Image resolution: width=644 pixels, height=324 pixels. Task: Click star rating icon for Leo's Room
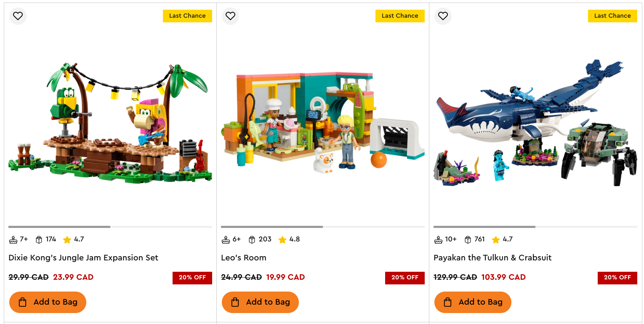click(x=282, y=240)
